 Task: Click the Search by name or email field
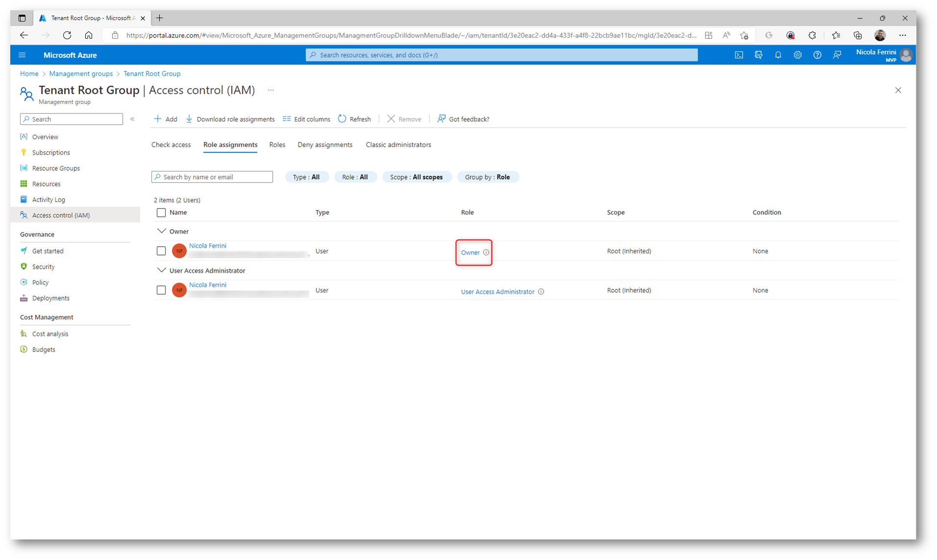(x=212, y=177)
